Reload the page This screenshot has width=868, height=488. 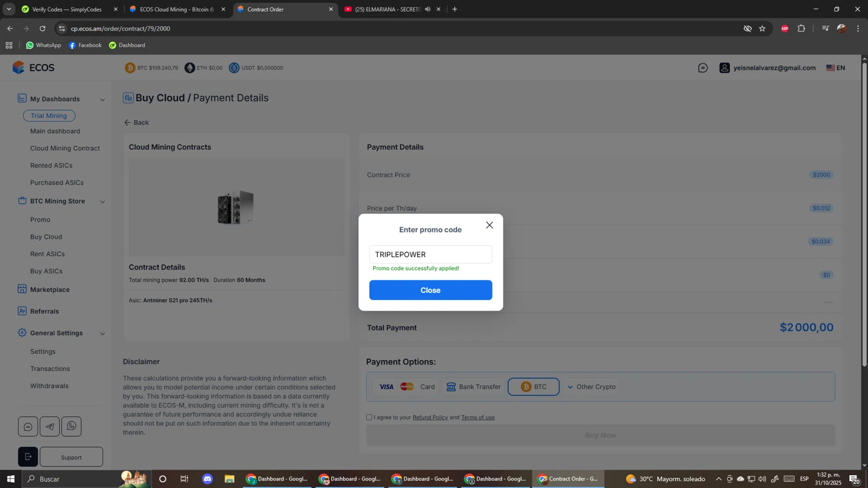tap(42, 28)
